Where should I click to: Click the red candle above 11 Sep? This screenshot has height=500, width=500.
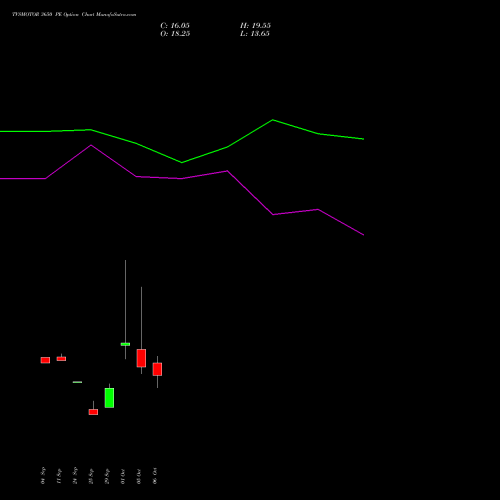pos(61,359)
